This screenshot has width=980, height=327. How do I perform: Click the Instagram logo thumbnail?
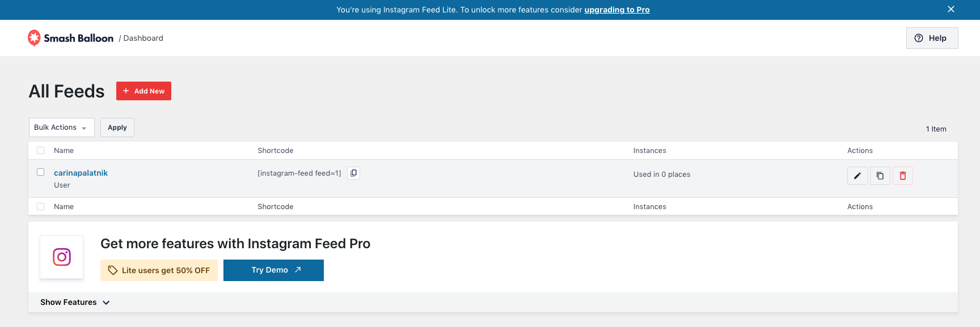click(62, 257)
